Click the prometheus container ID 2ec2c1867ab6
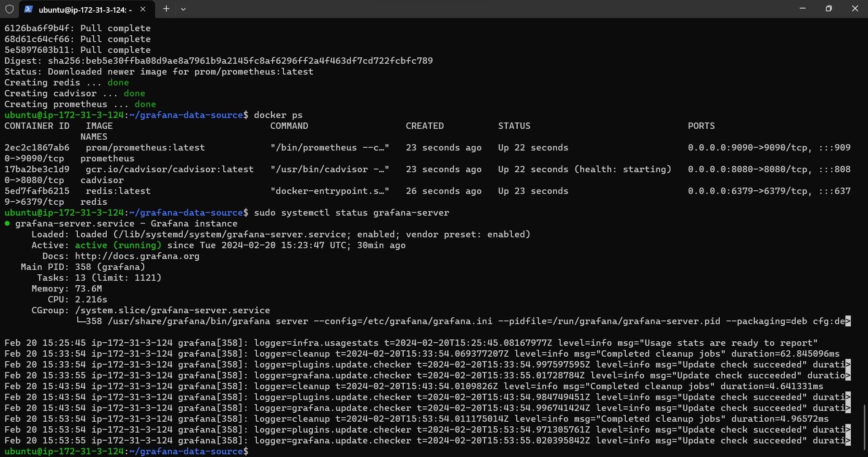The width and height of the screenshot is (868, 457). tap(37, 148)
